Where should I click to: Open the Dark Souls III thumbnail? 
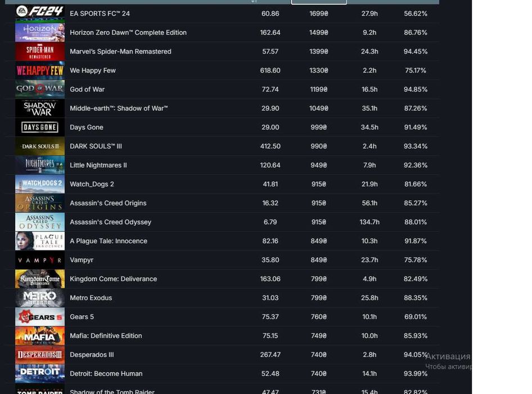(40, 146)
